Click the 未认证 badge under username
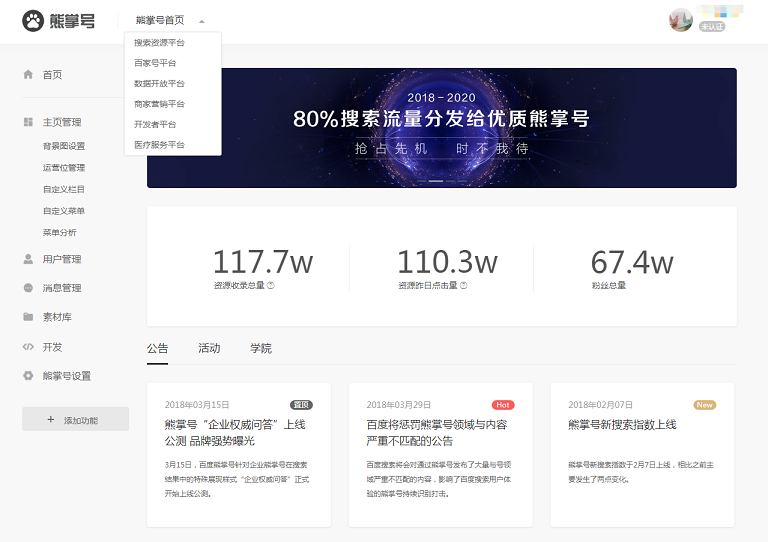Viewport: 768px width, 542px height. point(712,26)
